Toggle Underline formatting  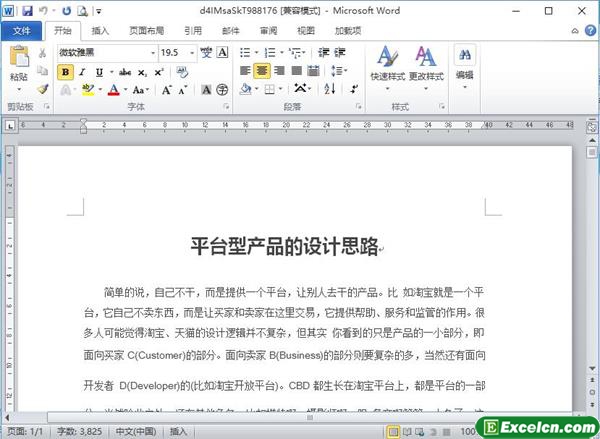99,72
